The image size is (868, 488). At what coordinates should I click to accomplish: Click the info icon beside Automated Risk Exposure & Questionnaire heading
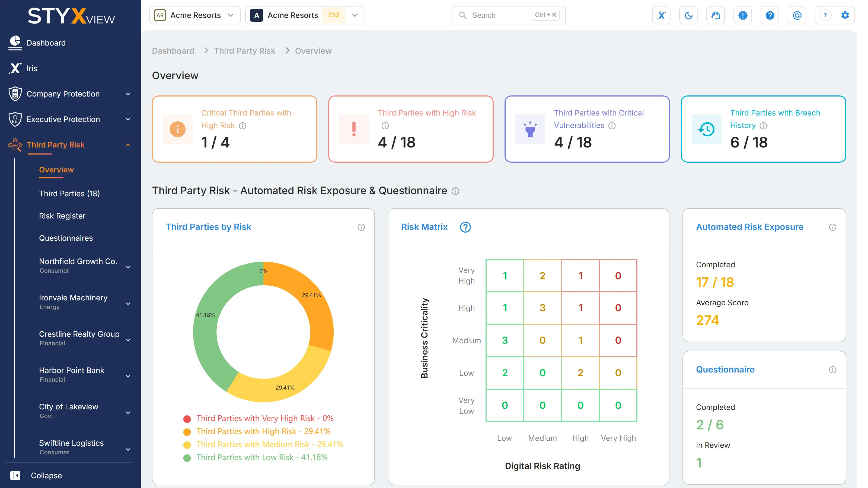pyautogui.click(x=455, y=191)
